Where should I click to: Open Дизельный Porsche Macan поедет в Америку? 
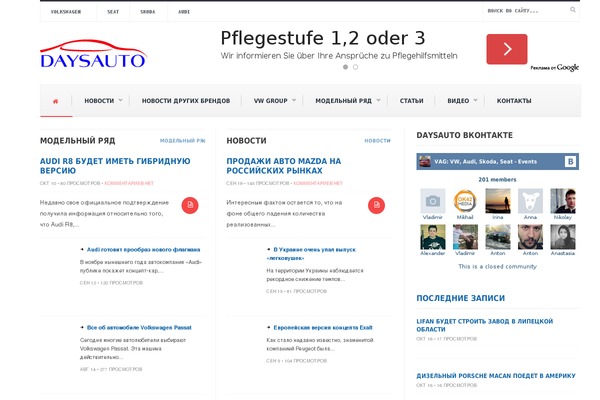[x=496, y=376]
